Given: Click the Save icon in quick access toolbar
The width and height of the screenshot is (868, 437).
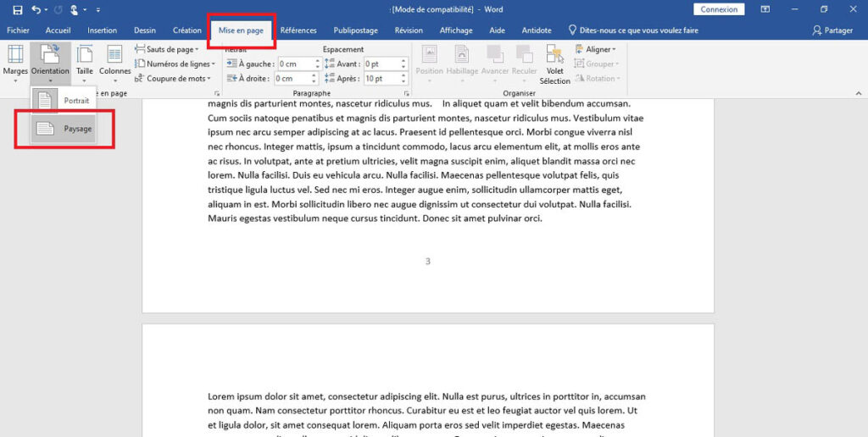Looking at the screenshot, I should point(18,9).
